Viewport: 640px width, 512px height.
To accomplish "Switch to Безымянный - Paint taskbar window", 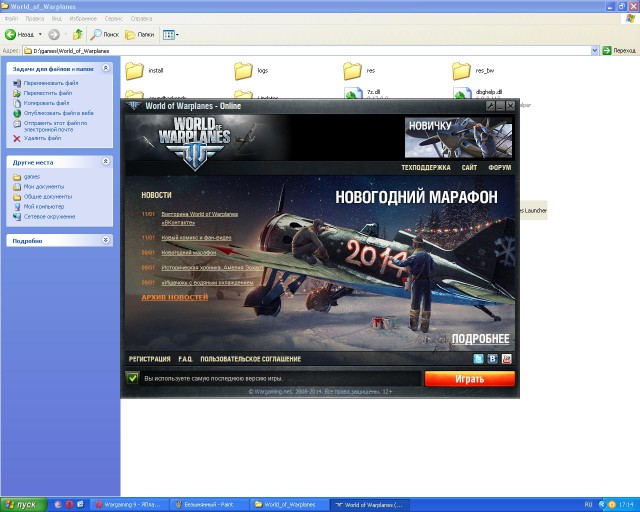I will click(x=208, y=505).
